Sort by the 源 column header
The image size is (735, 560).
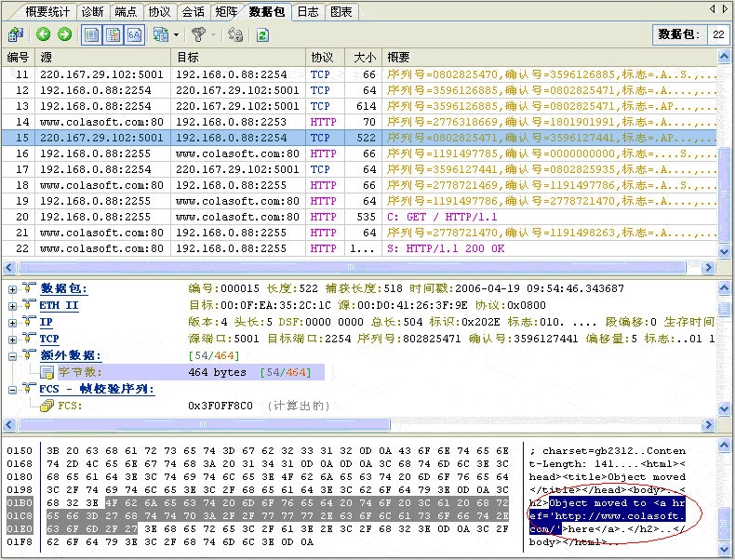102,57
